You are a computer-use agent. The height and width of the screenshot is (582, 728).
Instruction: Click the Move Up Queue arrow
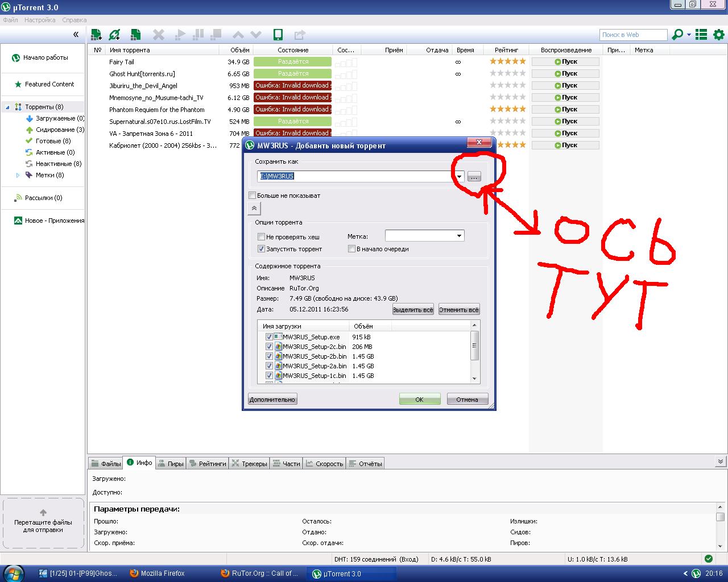[238, 35]
